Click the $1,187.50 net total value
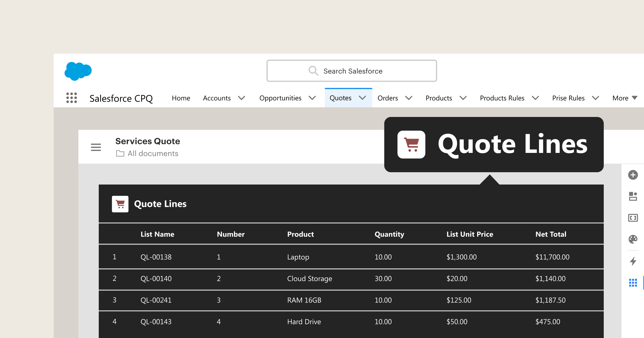The height and width of the screenshot is (338, 644). pyautogui.click(x=551, y=300)
